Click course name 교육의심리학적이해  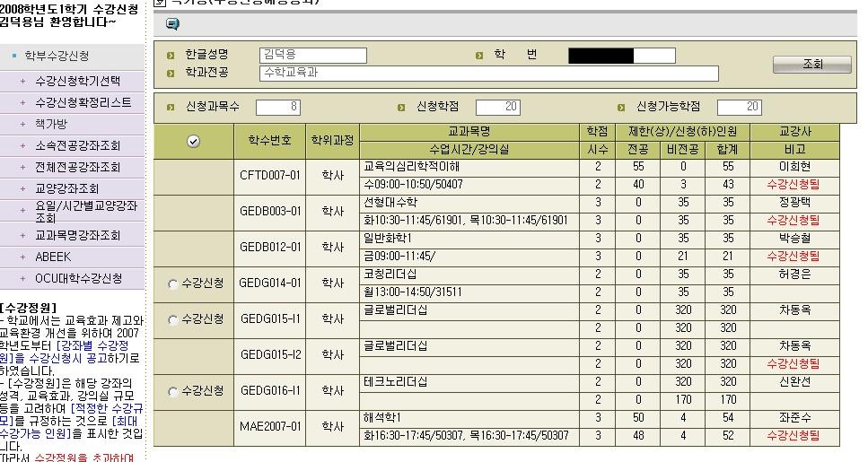pyautogui.click(x=411, y=167)
